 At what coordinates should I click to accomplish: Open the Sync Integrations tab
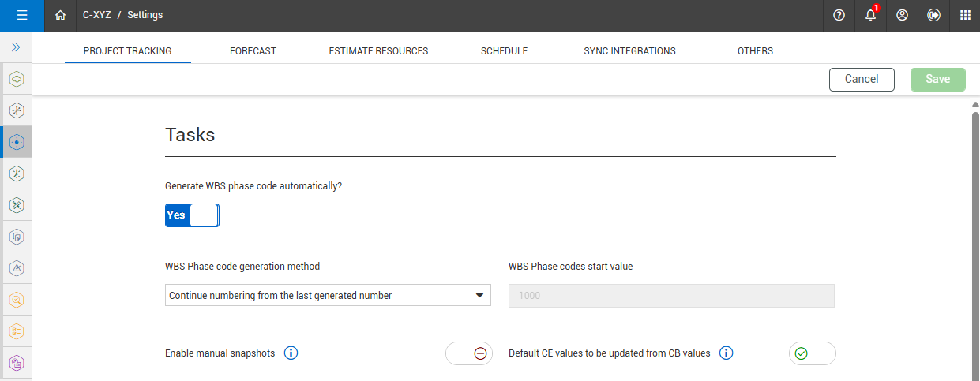point(629,51)
